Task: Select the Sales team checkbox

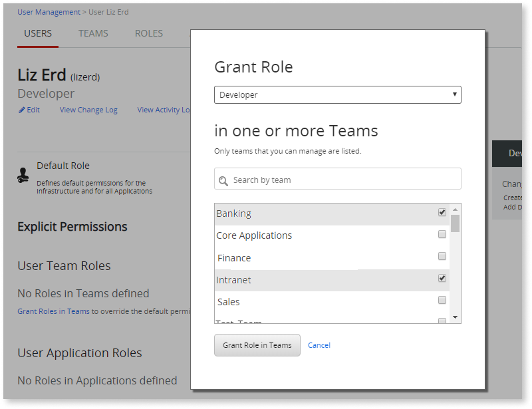Action: coord(442,300)
